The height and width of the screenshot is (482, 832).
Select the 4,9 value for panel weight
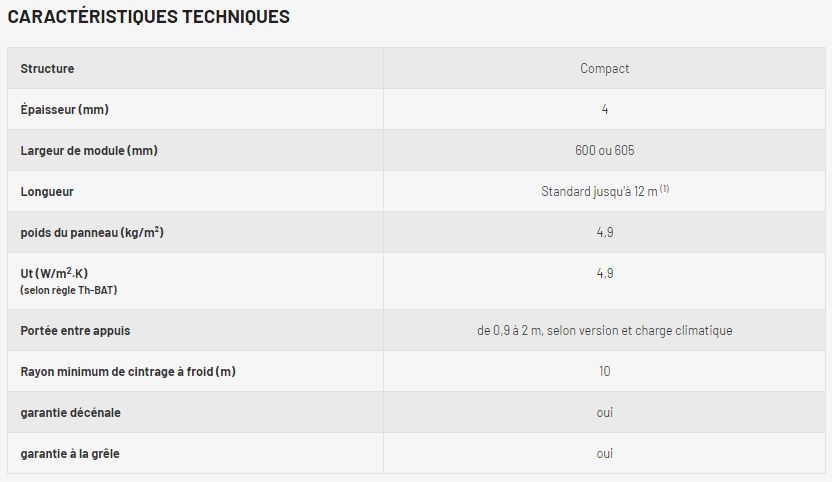click(x=604, y=232)
